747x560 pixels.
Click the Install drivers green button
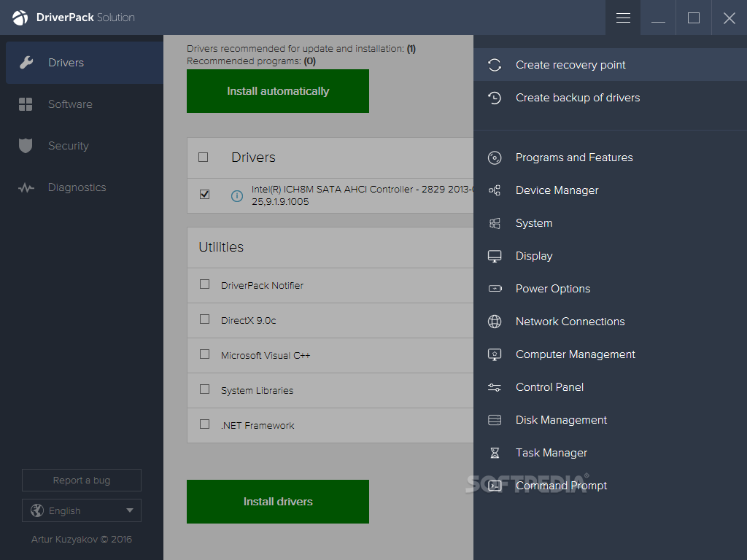tap(278, 502)
